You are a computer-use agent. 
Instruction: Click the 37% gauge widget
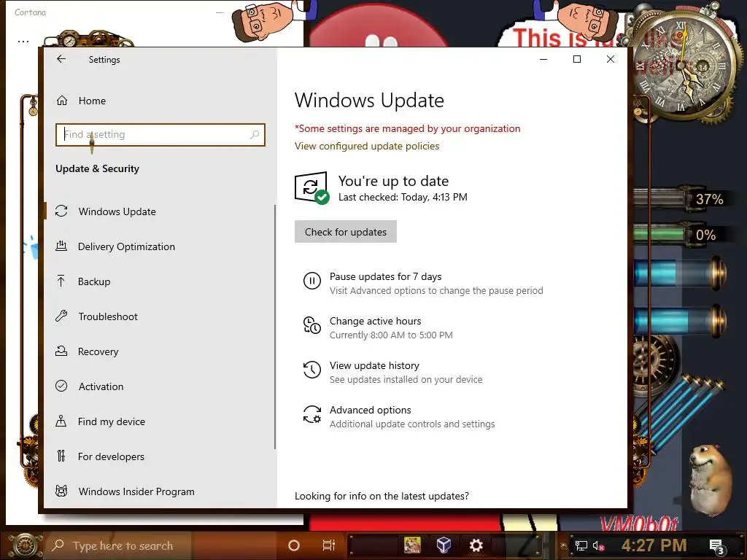pos(681,198)
